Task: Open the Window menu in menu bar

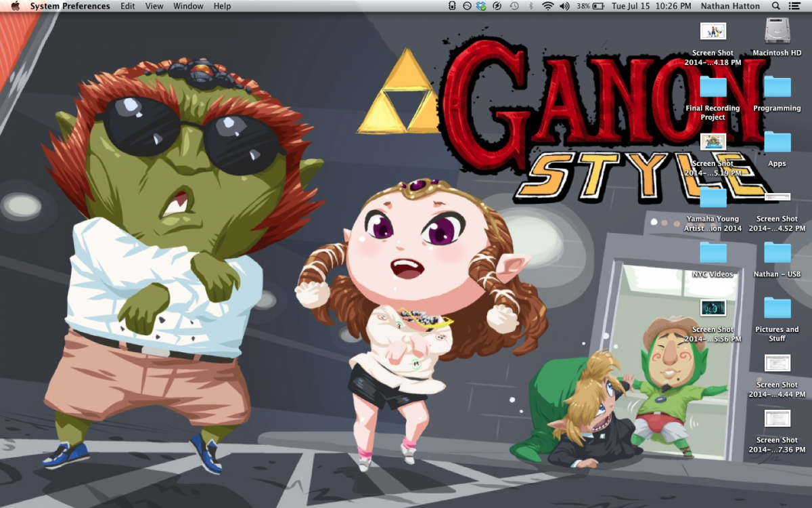Action: coord(188,6)
